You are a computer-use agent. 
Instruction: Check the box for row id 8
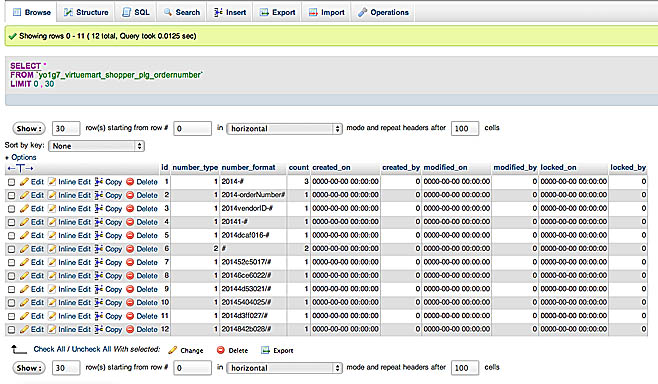point(11,276)
